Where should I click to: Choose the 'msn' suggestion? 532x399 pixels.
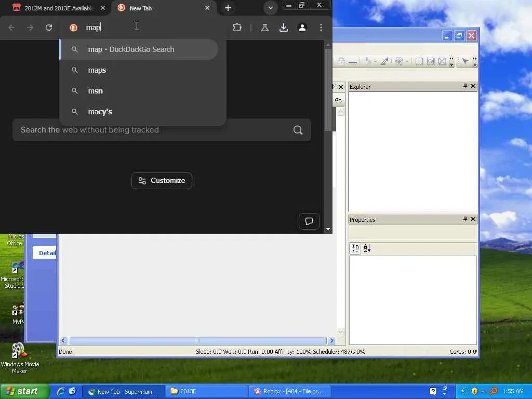(x=142, y=91)
